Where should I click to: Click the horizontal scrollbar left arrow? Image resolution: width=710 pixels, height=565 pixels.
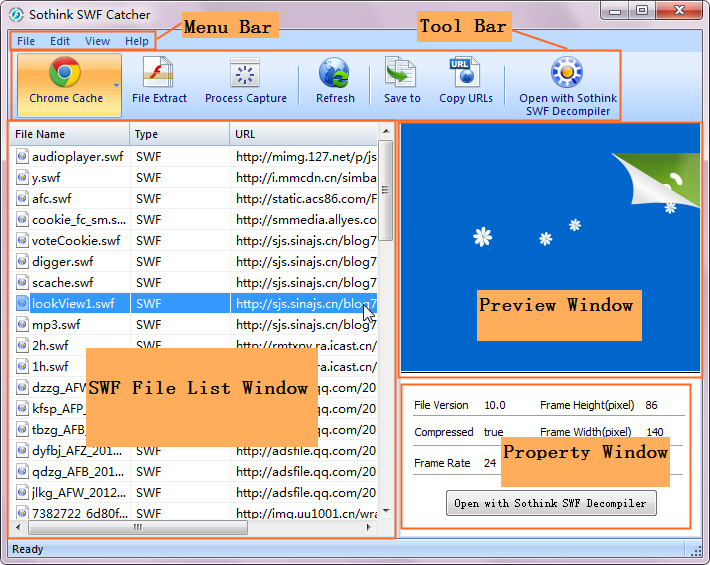point(18,527)
